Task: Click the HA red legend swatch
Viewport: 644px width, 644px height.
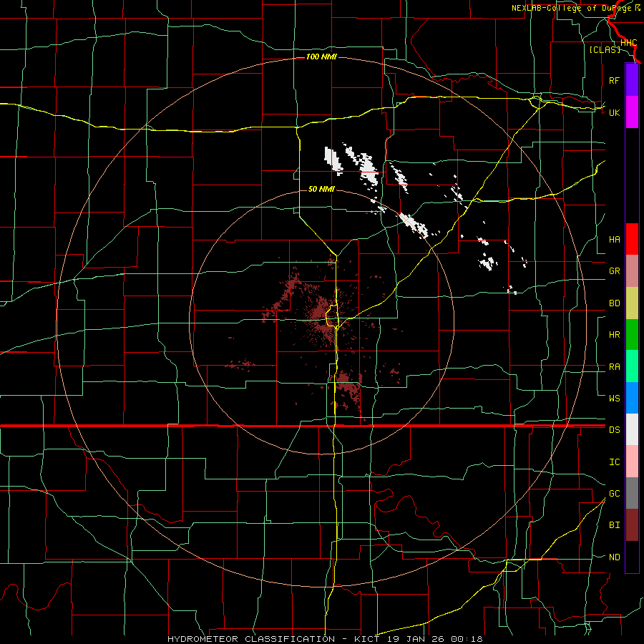Action: pyautogui.click(x=632, y=239)
